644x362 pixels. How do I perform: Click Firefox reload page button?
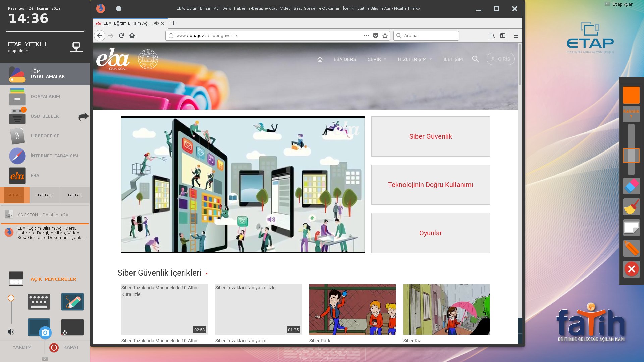(121, 36)
